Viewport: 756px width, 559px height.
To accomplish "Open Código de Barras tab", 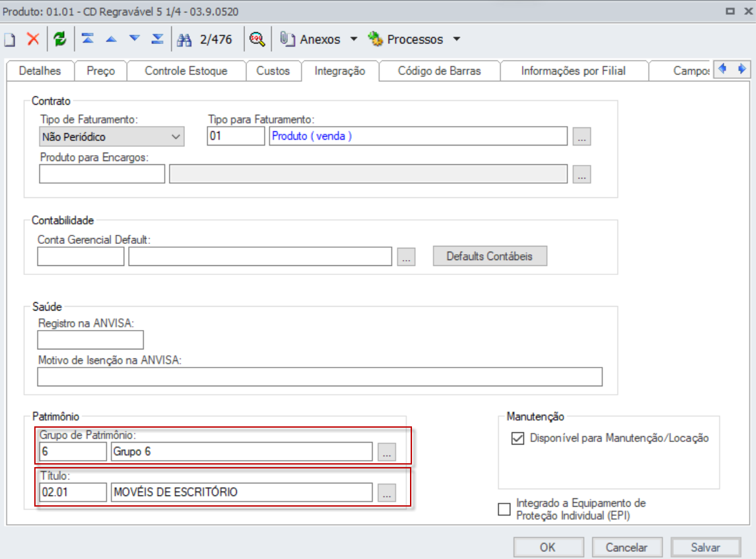I will tap(439, 71).
